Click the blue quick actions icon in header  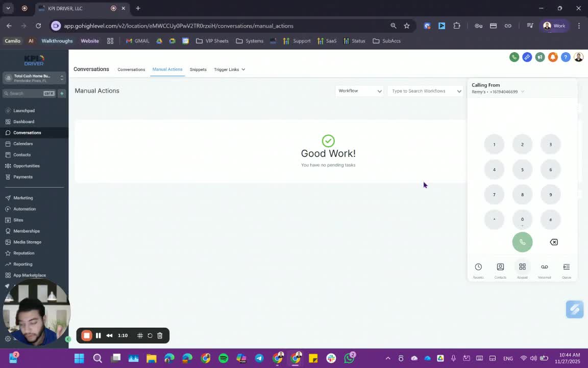click(527, 57)
